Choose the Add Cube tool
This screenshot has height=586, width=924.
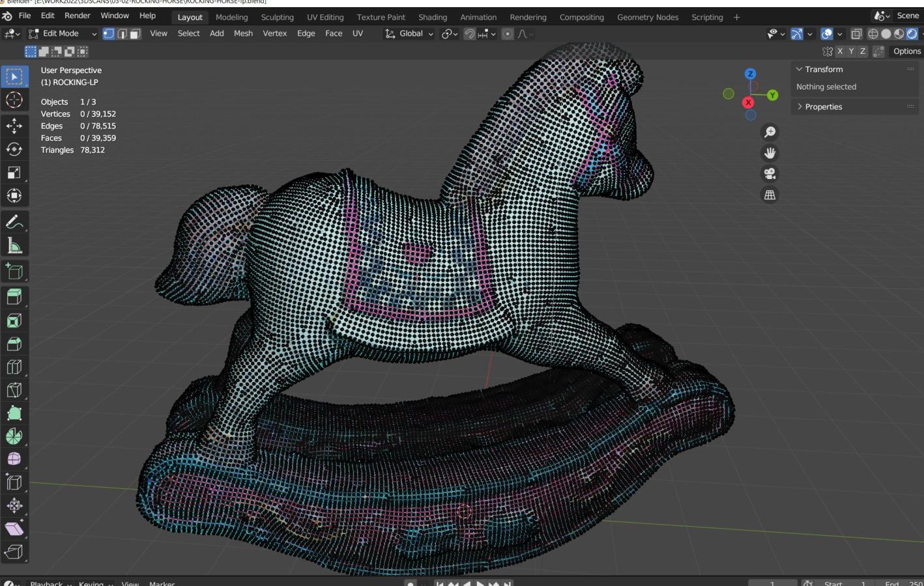coord(14,272)
